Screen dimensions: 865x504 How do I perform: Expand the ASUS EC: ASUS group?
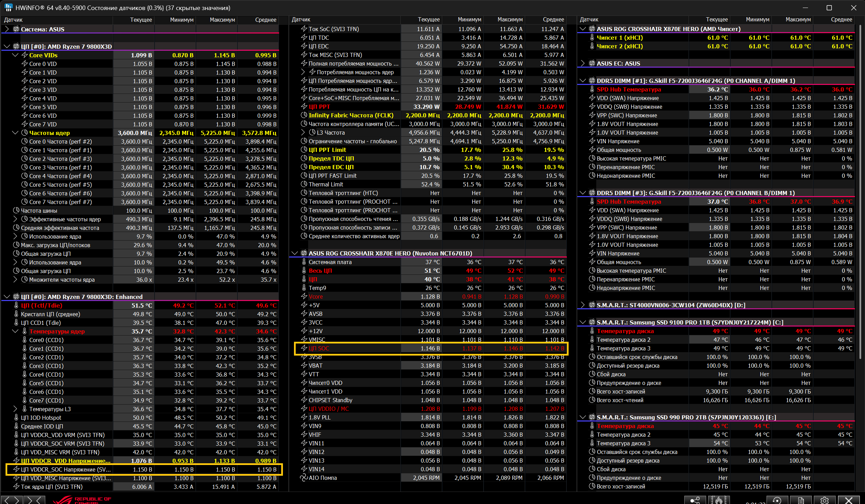click(583, 64)
